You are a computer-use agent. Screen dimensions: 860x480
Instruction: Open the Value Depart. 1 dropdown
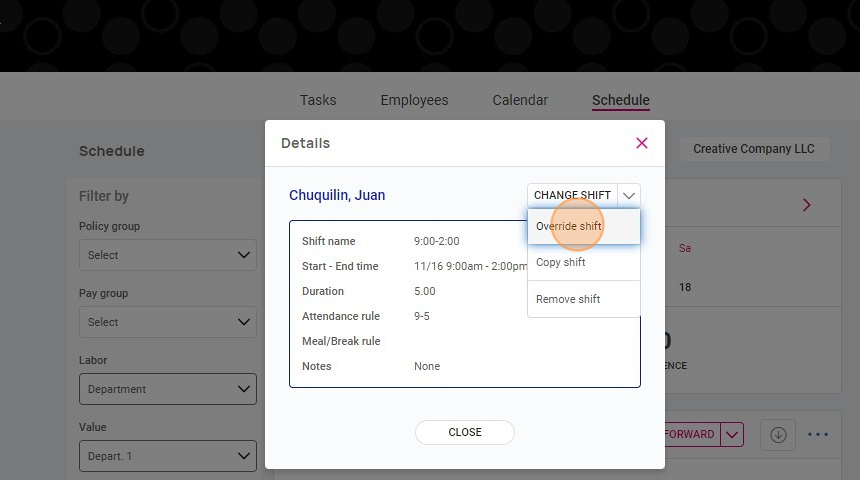(x=168, y=456)
